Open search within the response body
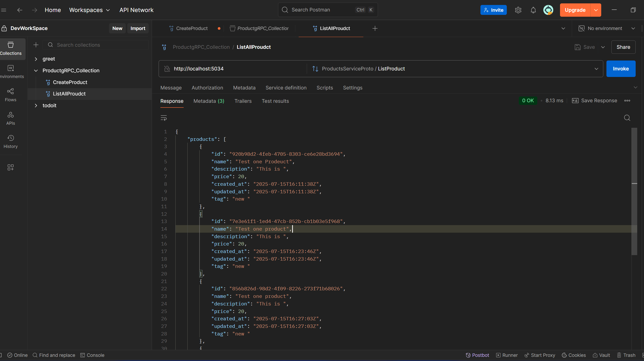Screen dimensions: 644x361 coord(627,118)
